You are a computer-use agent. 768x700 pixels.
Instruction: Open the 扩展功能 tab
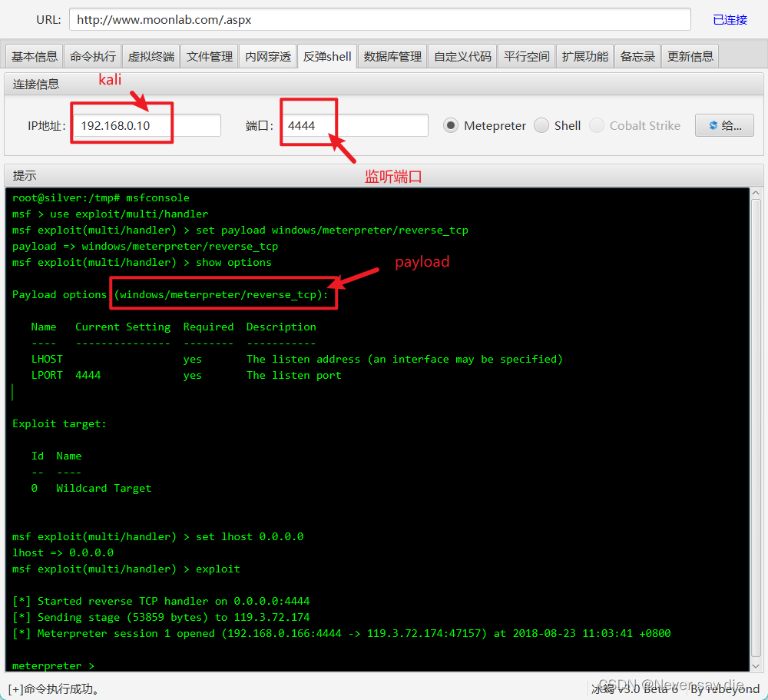584,56
